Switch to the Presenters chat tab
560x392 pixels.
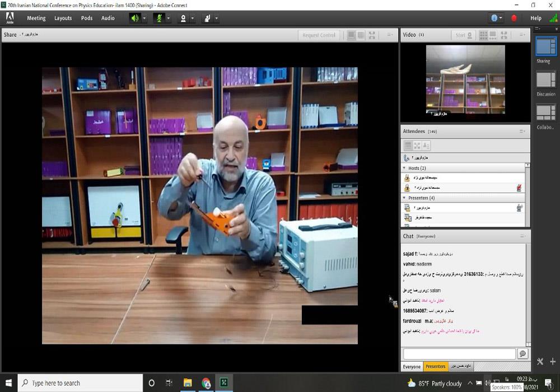pyautogui.click(x=435, y=367)
